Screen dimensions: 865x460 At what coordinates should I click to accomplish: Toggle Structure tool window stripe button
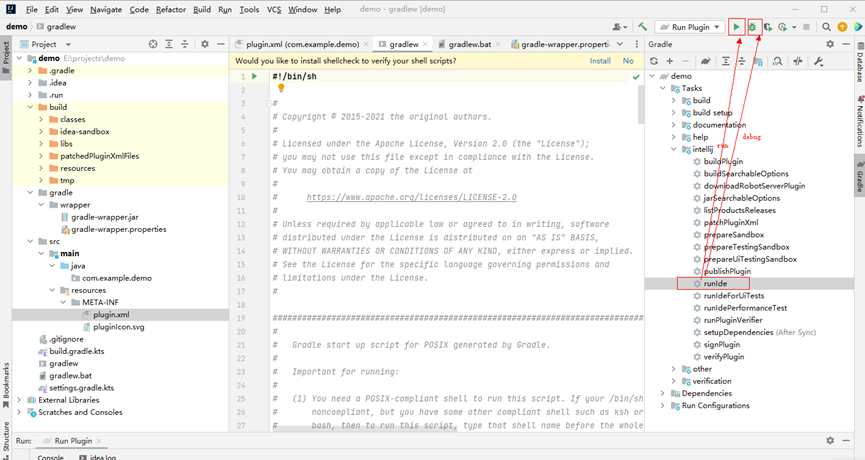(6, 439)
